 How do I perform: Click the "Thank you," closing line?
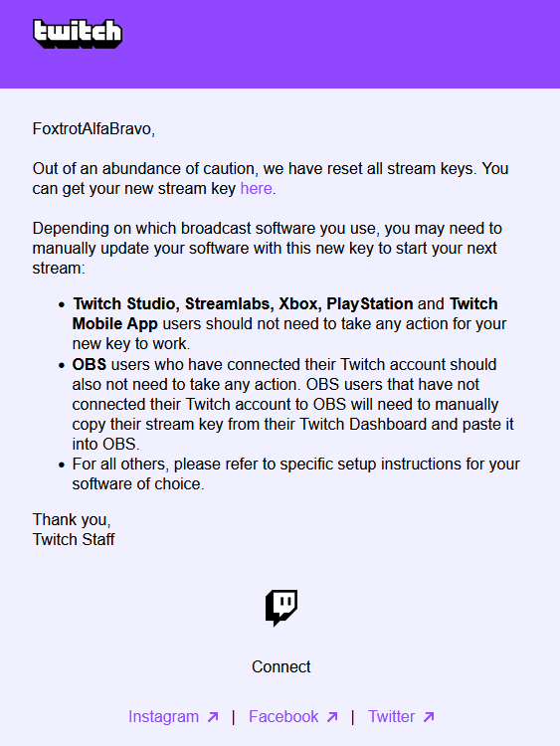[72, 519]
